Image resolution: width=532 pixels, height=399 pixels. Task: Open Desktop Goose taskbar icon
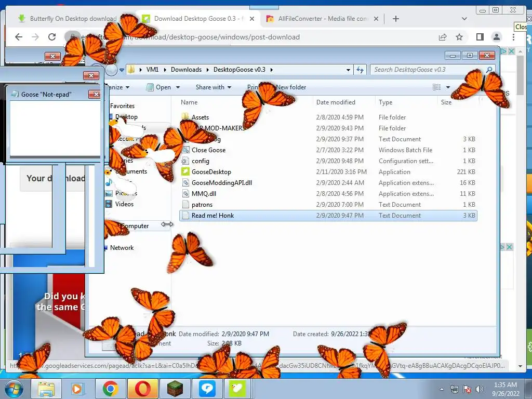click(237, 389)
